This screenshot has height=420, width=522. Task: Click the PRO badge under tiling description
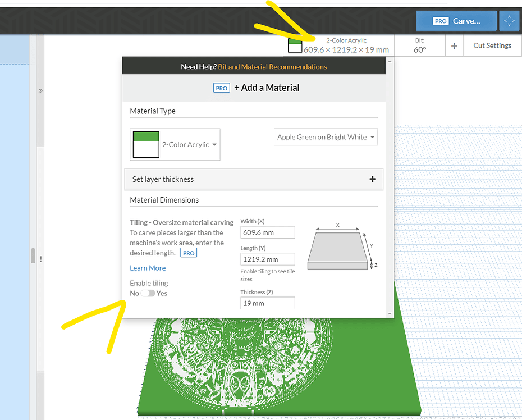click(189, 253)
